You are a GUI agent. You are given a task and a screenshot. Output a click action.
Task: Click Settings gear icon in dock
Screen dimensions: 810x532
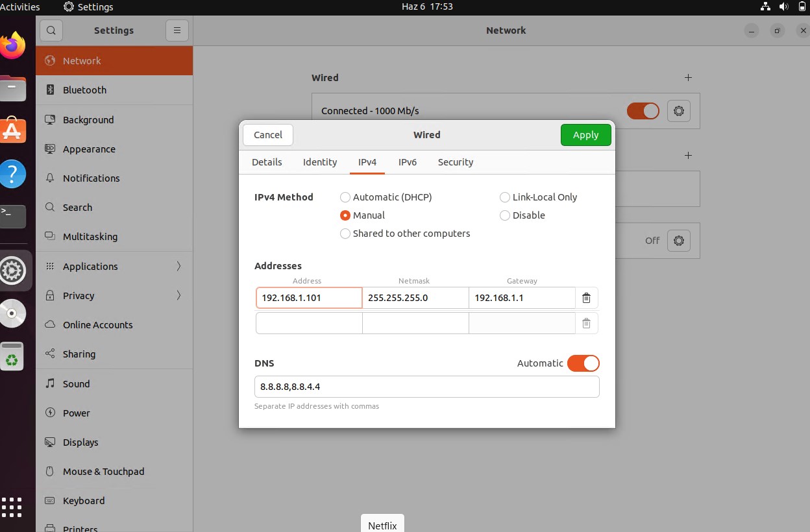12,271
